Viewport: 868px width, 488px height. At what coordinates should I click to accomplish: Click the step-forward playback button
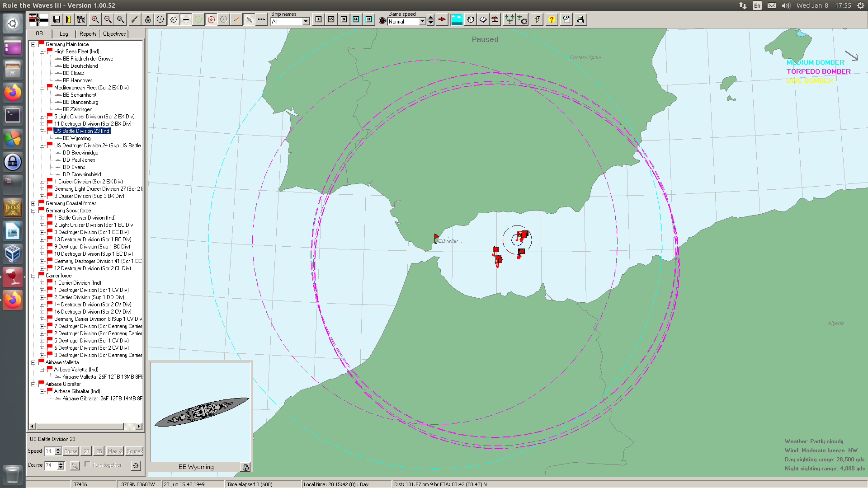(344, 19)
